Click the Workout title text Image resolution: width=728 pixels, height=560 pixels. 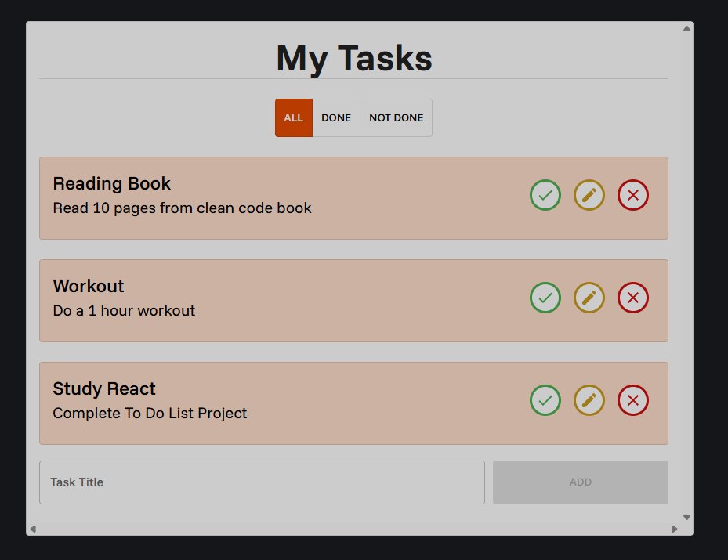point(89,286)
